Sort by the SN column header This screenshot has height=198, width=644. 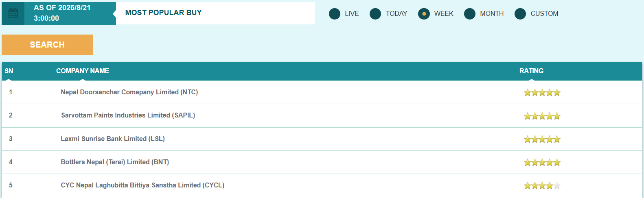[9, 71]
